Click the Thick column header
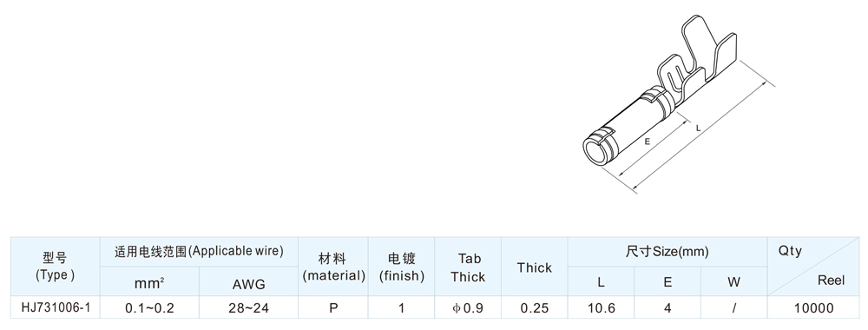This screenshot has width=868, height=330. click(534, 267)
